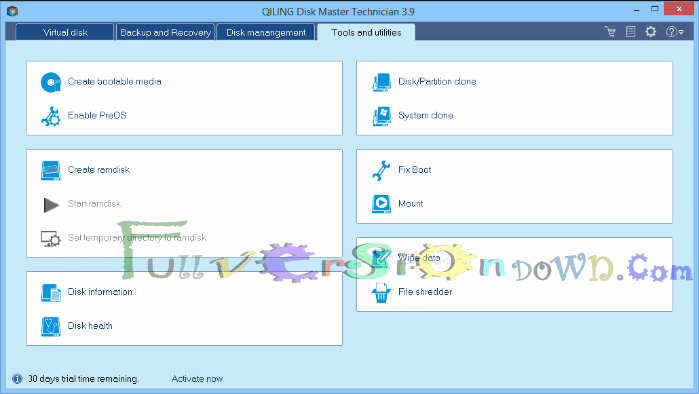The width and height of the screenshot is (699, 394).
Task: Open the Disk health label
Action: 90,326
